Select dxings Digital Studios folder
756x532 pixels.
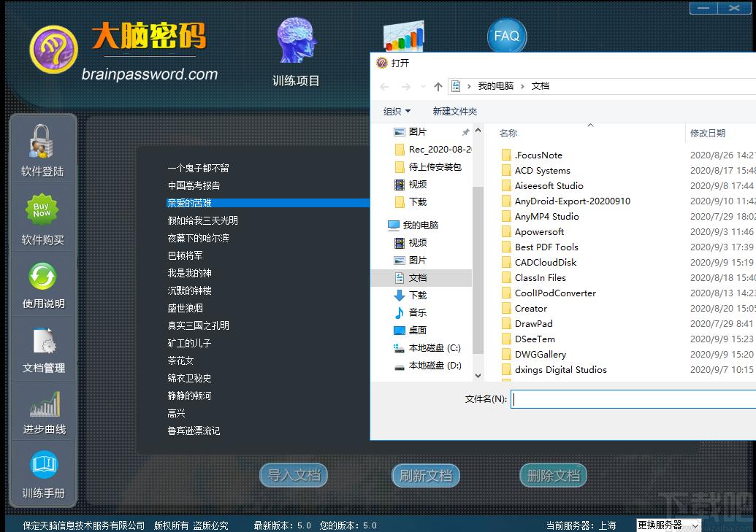[x=561, y=370]
